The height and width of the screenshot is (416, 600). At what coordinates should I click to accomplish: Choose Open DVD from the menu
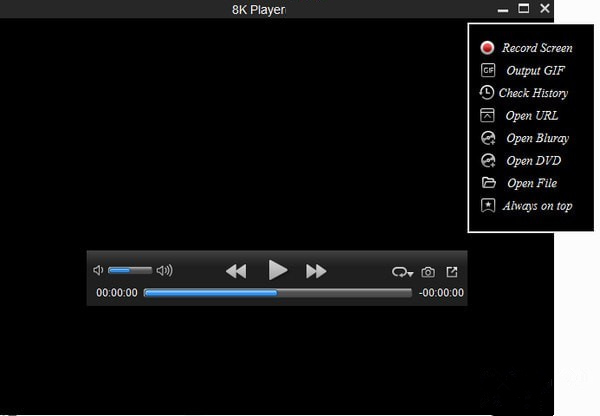533,161
